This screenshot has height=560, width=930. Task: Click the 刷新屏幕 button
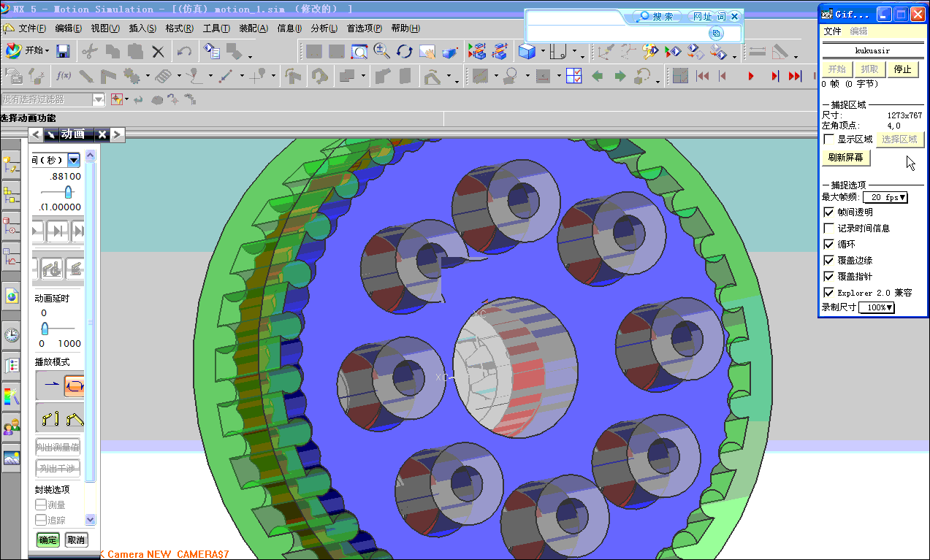coord(846,157)
